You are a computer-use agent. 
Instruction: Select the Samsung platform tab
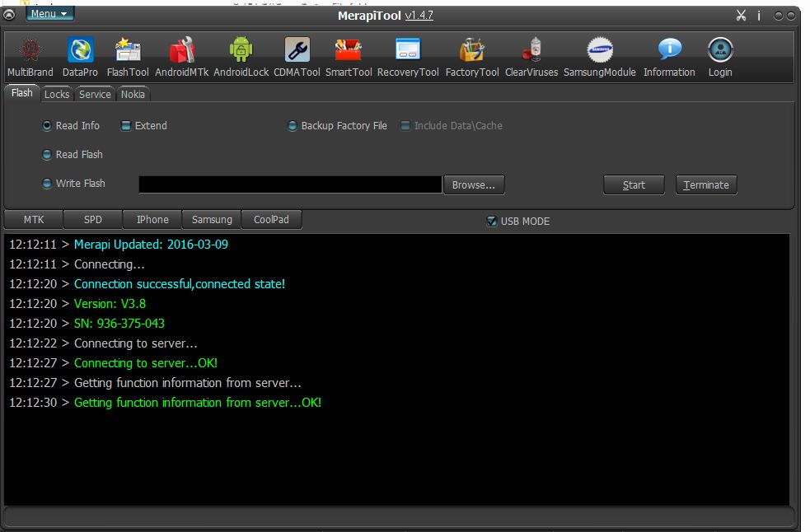pyautogui.click(x=212, y=220)
